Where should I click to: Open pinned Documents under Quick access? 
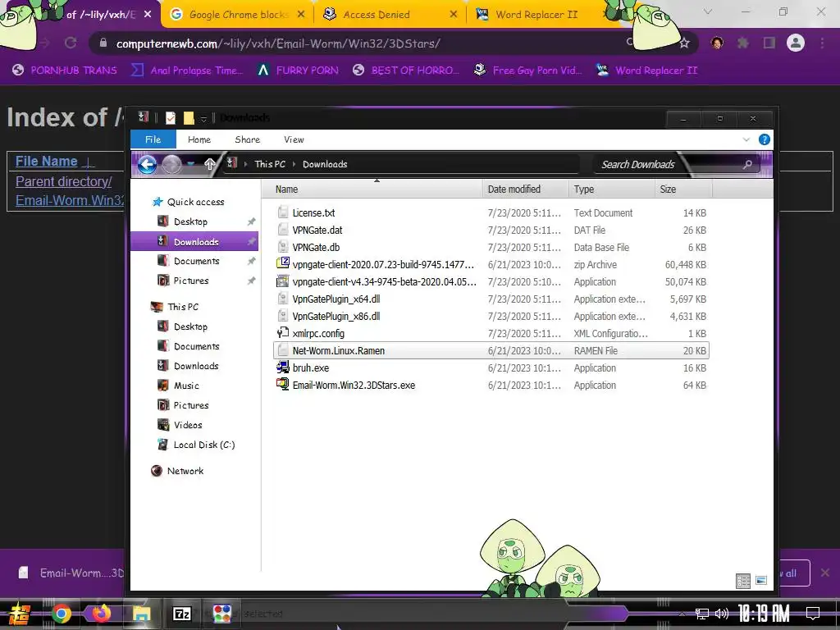(x=197, y=261)
